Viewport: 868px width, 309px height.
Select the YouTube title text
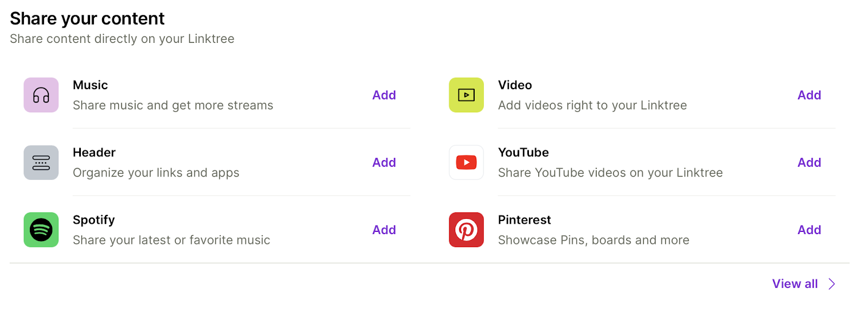(x=523, y=153)
